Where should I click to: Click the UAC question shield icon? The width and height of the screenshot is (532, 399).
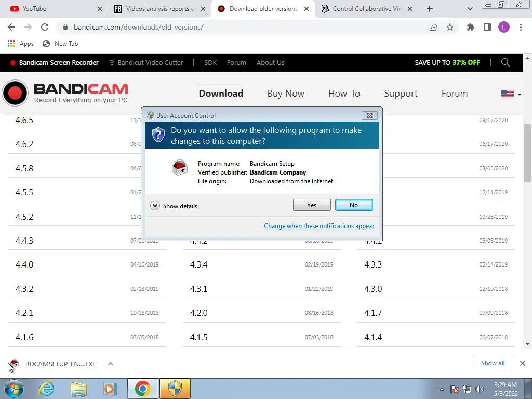(x=158, y=135)
